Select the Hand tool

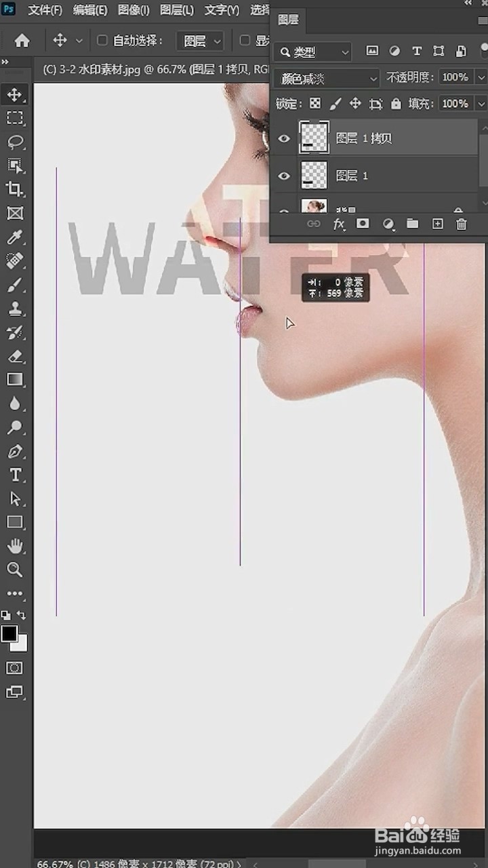(15, 546)
